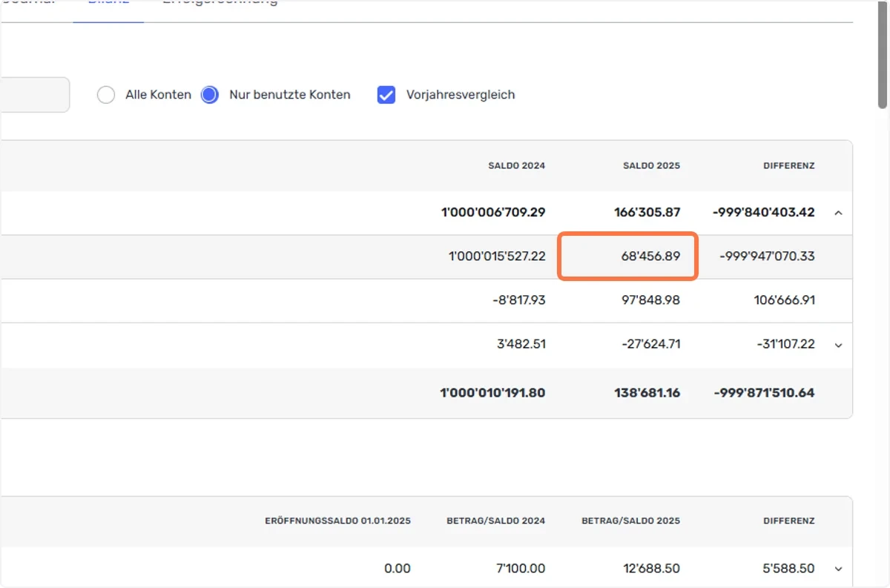
Task: Click the total 138'681.16
Action: (645, 393)
